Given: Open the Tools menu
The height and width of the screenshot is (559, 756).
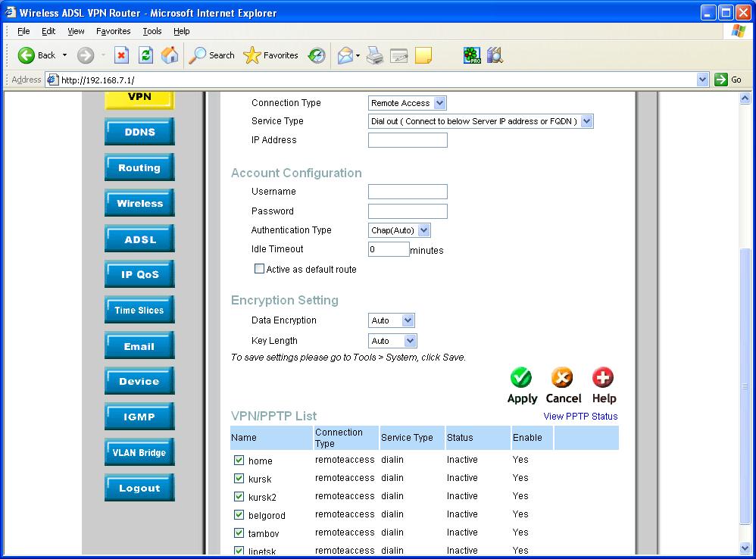Looking at the screenshot, I should point(152,31).
